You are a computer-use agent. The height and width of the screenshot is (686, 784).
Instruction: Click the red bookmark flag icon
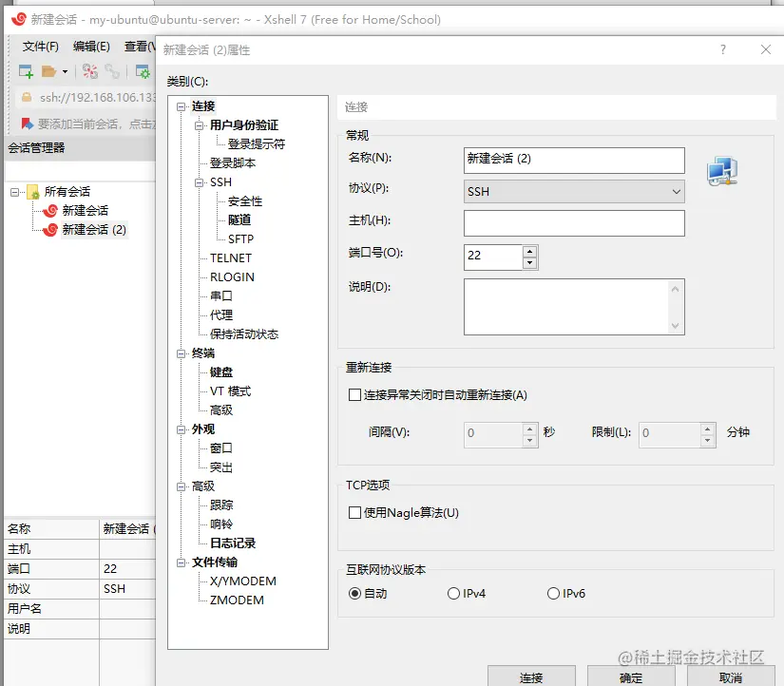[27, 124]
